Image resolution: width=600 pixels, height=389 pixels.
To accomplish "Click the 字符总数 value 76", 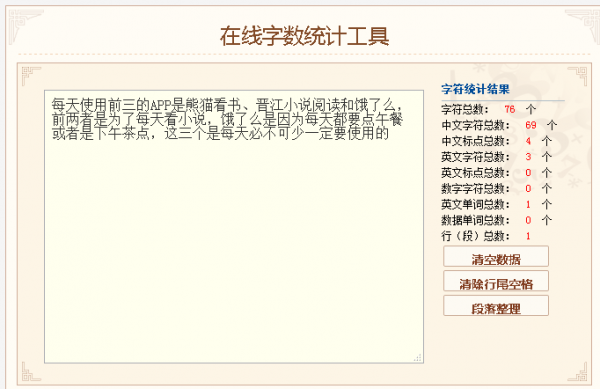I will 510,109.
